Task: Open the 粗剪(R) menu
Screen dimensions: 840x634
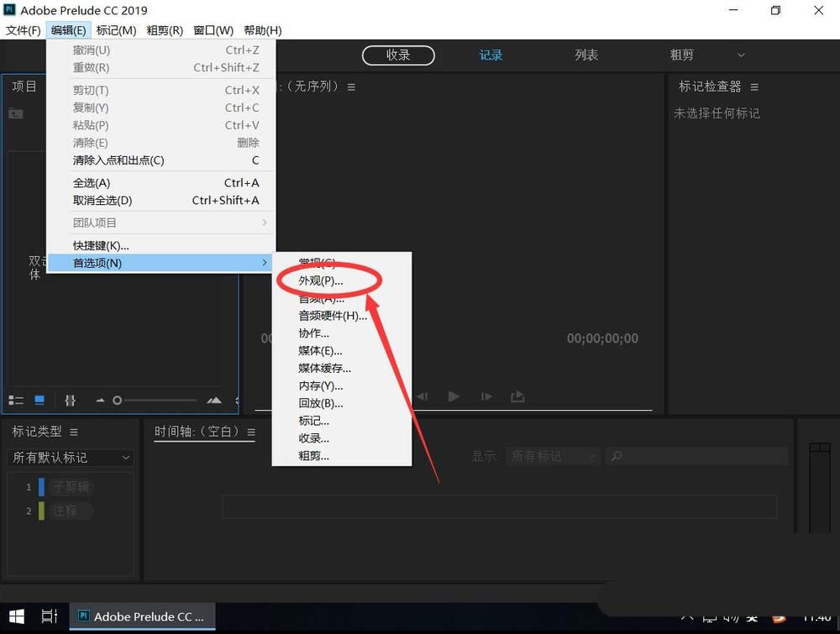Action: click(x=165, y=30)
